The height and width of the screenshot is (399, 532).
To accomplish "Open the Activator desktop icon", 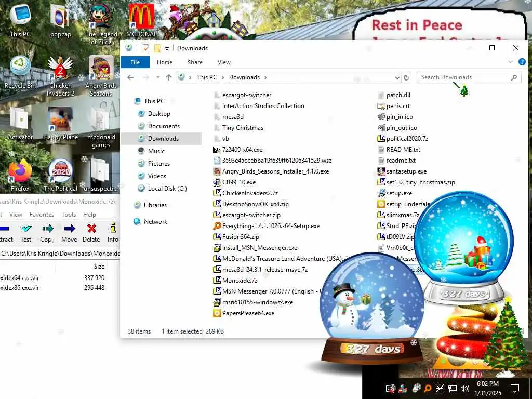I will pos(20,124).
